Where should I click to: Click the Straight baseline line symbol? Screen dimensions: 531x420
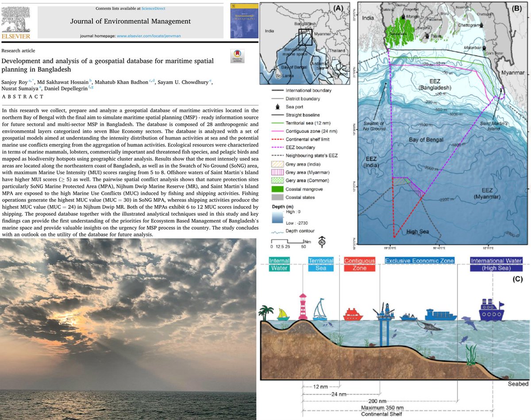tap(277, 115)
